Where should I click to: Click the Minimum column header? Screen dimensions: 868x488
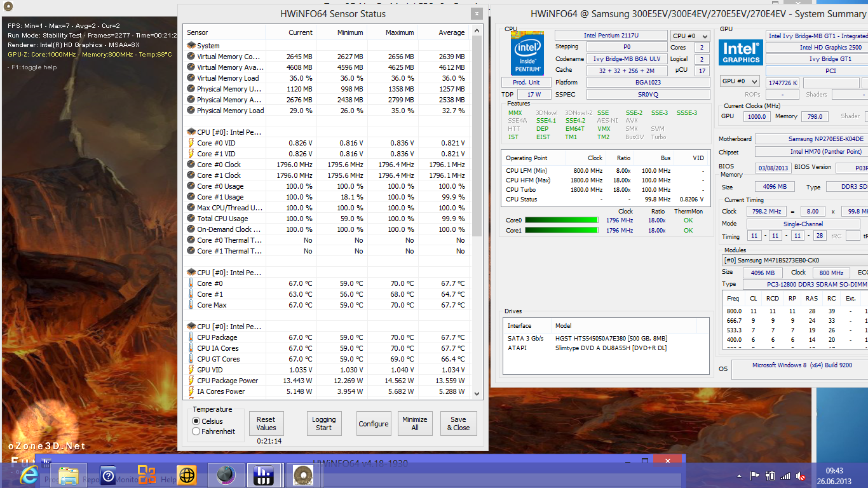(342, 32)
